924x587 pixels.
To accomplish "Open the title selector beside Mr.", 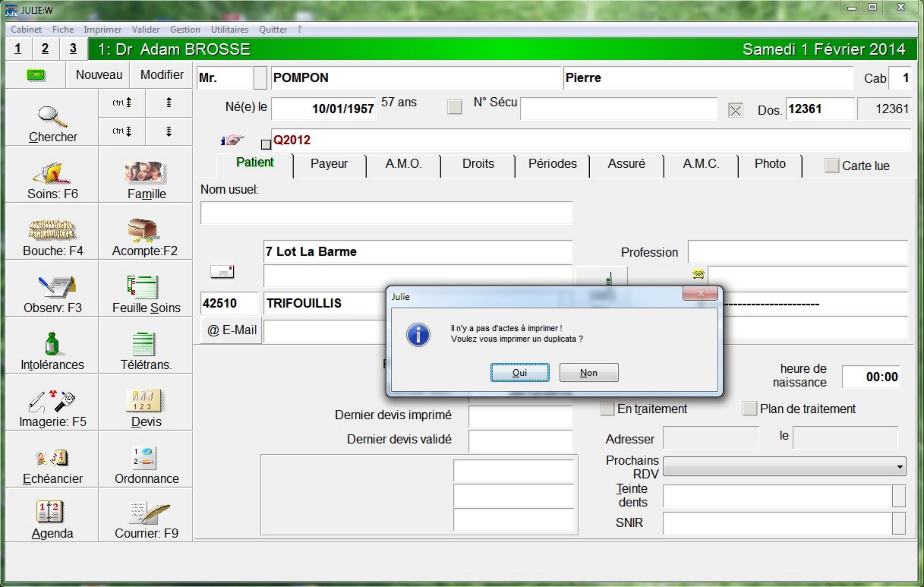I will [260, 78].
